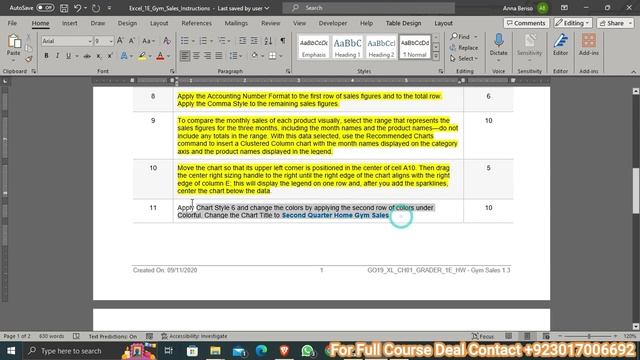
Task: Toggle Italic formatting
Action: click(57, 56)
